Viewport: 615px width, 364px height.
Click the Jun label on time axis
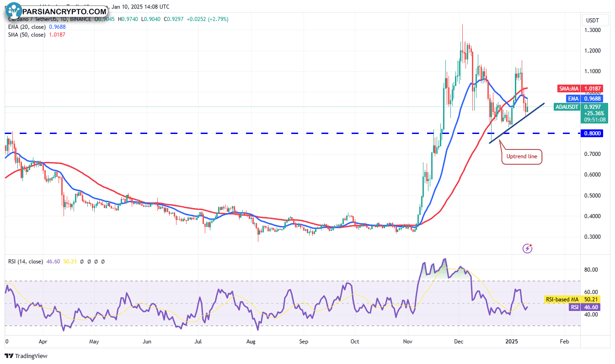[147, 342]
